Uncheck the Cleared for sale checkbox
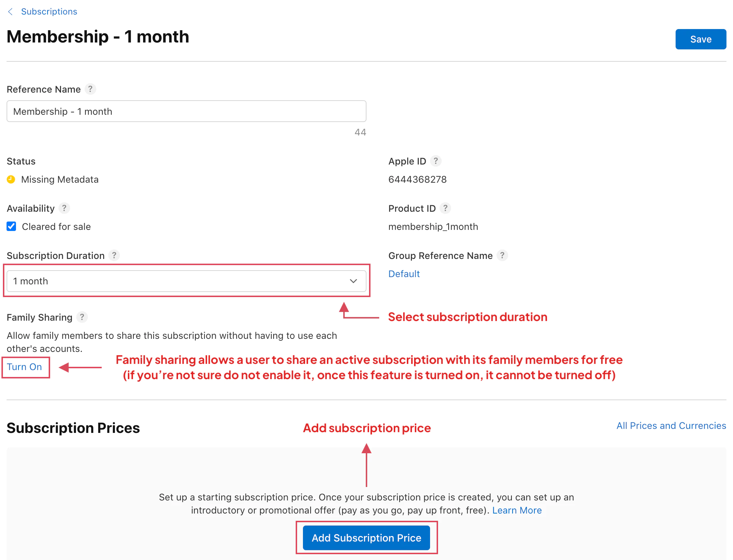Screen dimensions: 733x560 (11, 226)
